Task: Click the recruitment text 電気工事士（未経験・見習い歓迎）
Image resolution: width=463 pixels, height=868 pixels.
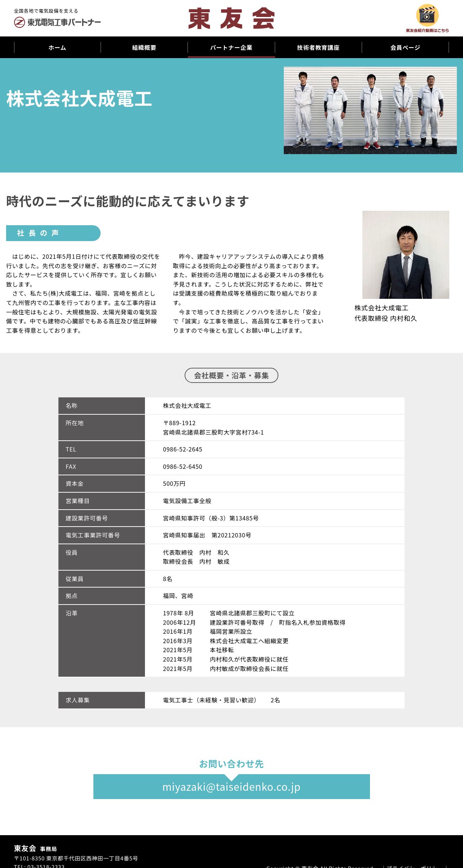Action: [x=211, y=700]
